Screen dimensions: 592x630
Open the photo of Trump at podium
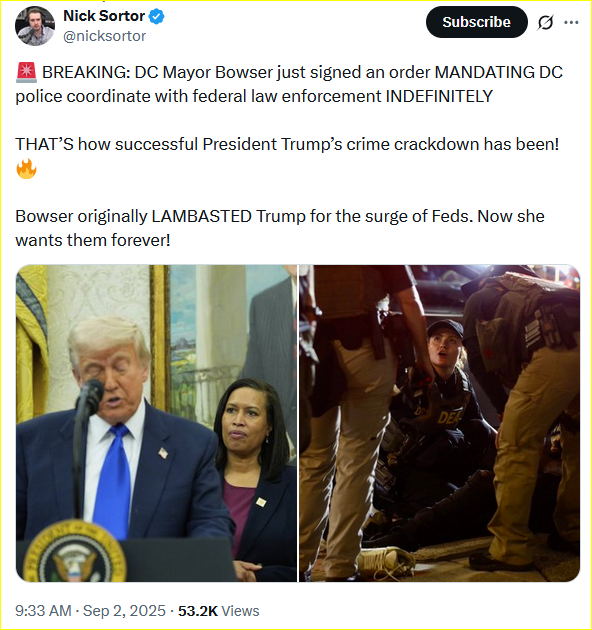[x=156, y=423]
